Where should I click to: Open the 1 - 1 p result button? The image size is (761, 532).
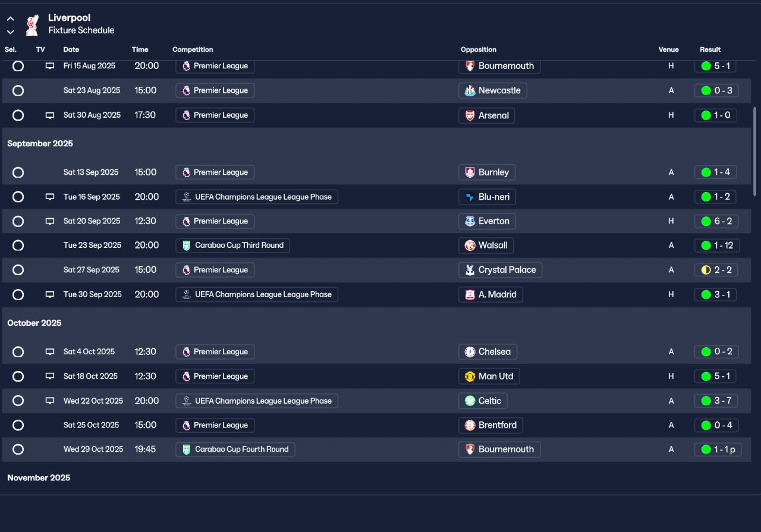tap(718, 449)
